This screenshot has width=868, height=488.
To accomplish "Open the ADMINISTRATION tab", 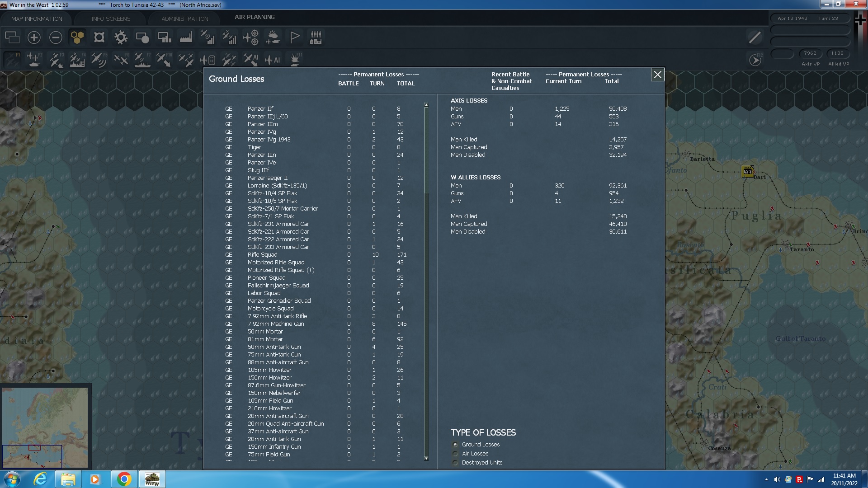I will 184,18.
